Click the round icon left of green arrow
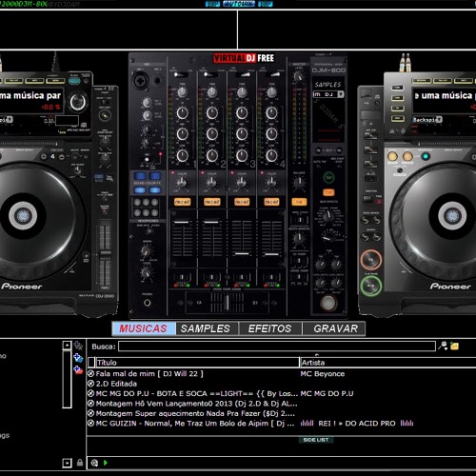476x476 pixels. (94, 463)
